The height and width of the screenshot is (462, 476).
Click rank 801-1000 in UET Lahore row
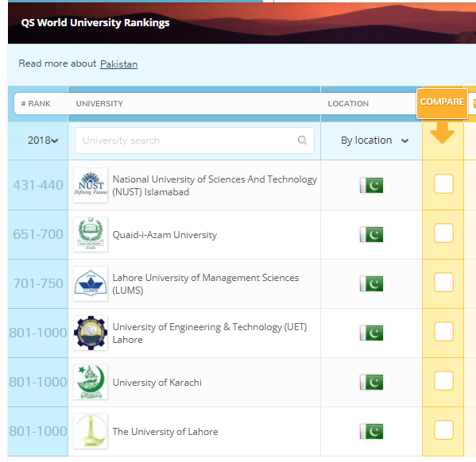coord(38,333)
